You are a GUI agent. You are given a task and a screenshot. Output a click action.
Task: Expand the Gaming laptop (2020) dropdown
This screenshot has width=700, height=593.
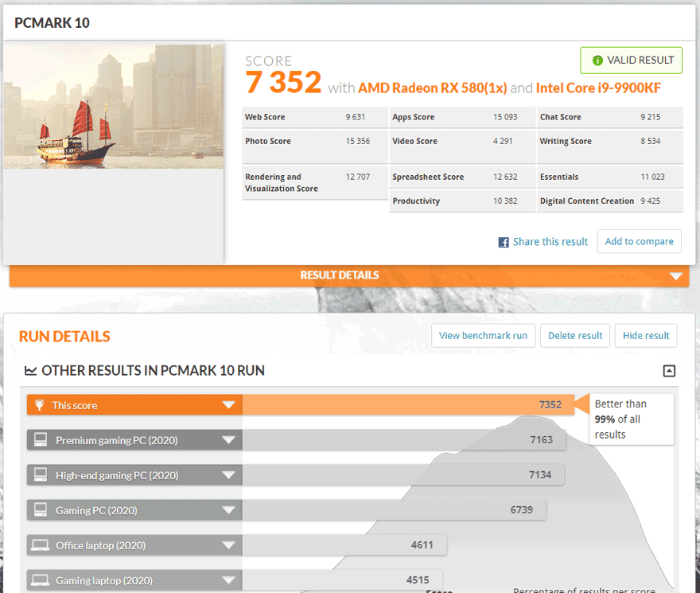pos(228,579)
